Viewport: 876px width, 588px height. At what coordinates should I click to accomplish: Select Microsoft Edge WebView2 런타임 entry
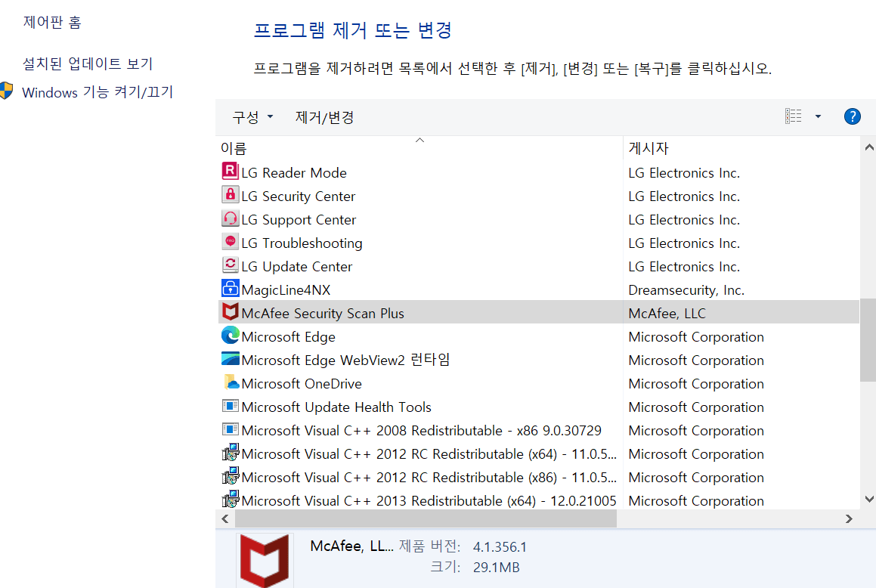click(x=539, y=361)
